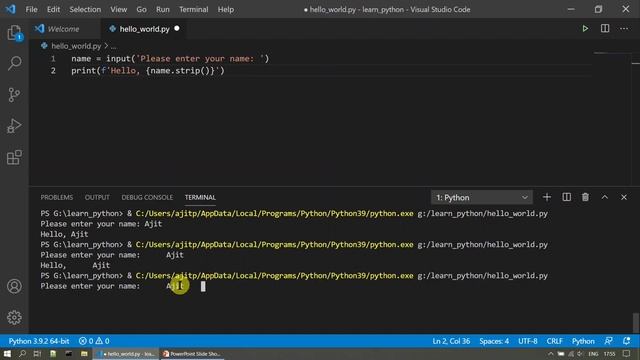This screenshot has width=640, height=360.
Task: Open the Explorer view in activity bar
Action: coord(14,33)
